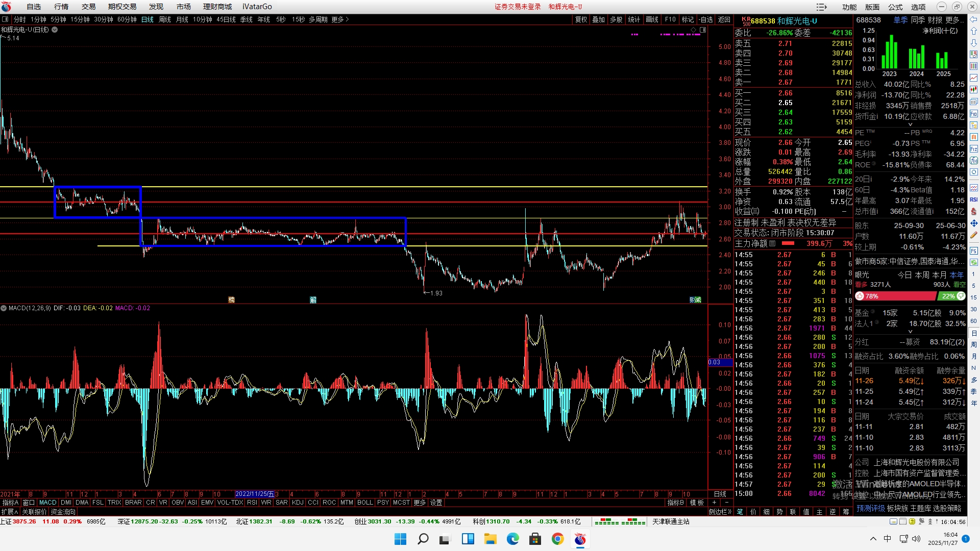
Task: Click the blue move-arrows icon in sidebar
Action: pos(973,223)
